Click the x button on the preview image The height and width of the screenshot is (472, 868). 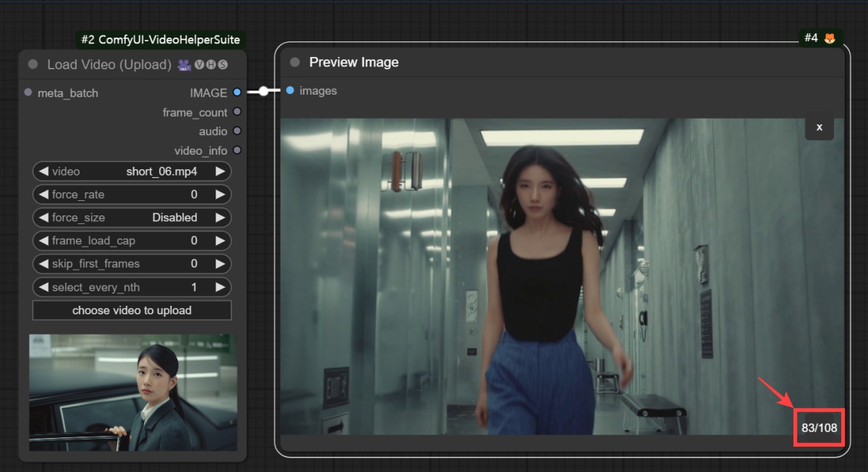pos(819,127)
